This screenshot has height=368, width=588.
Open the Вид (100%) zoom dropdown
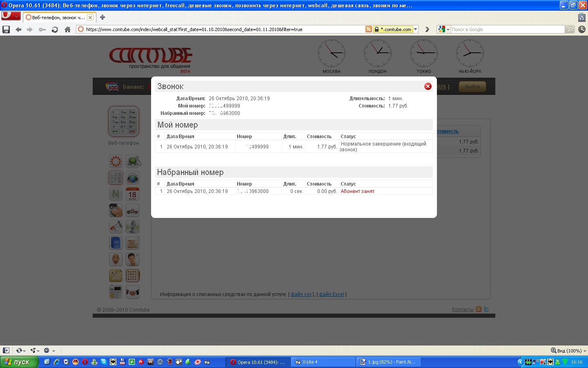point(568,351)
